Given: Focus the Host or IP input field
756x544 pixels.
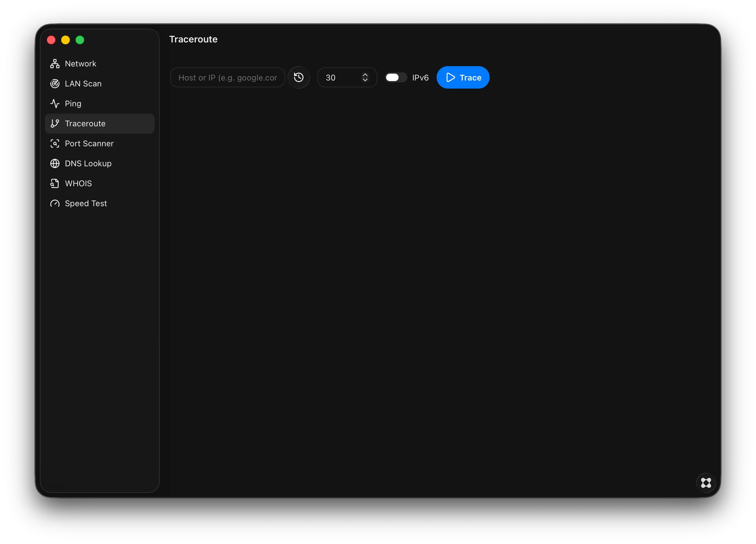Looking at the screenshot, I should (228, 78).
